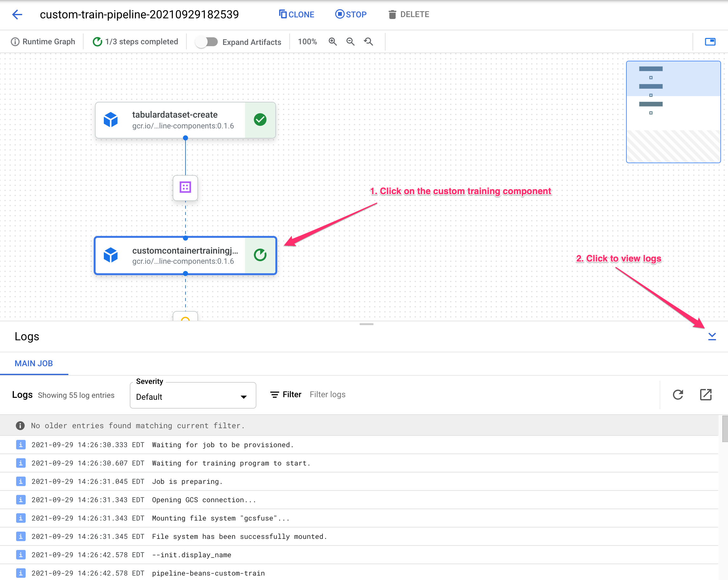This screenshot has width=728, height=580.
Task: Click the tabulardataset-create completed checkmark
Action: (260, 119)
